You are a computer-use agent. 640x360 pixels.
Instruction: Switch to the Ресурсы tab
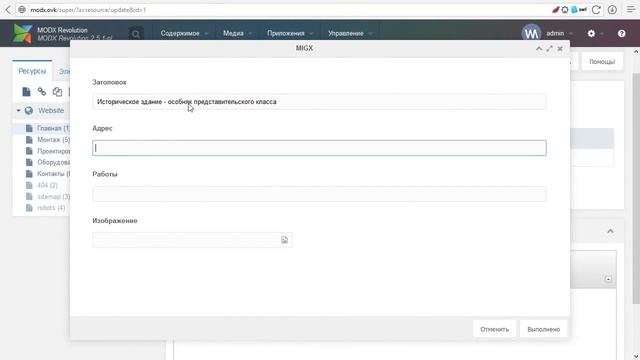coord(32,71)
